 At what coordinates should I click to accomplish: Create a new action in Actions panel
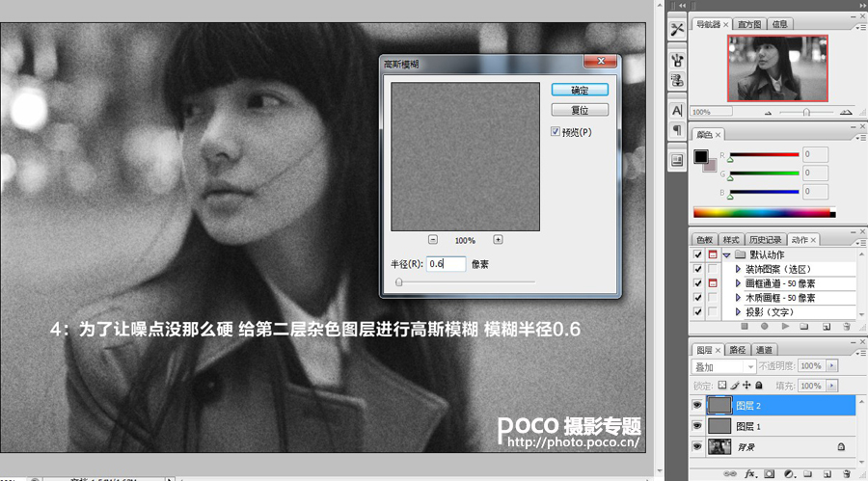826,327
